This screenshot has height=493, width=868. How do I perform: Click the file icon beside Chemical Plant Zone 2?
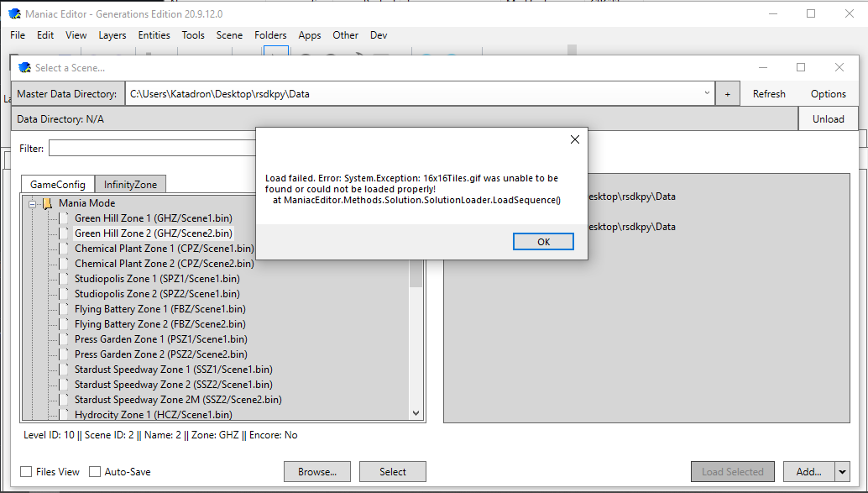[x=64, y=263]
